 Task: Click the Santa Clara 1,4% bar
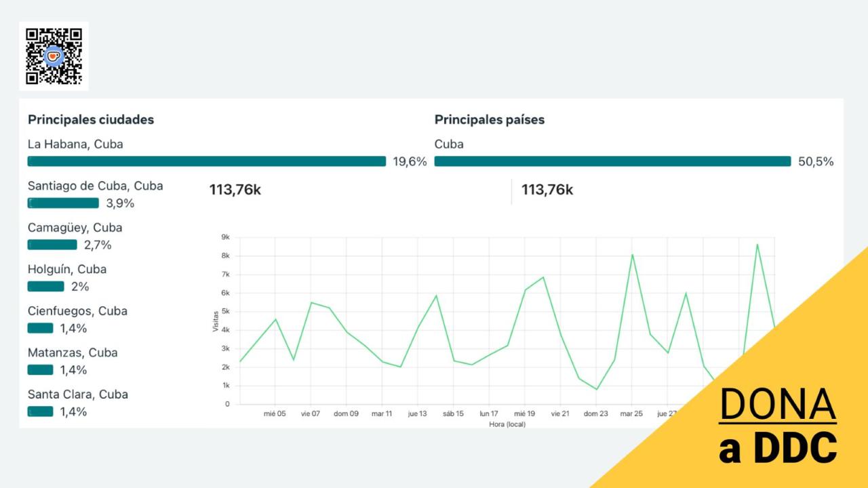[x=41, y=411]
